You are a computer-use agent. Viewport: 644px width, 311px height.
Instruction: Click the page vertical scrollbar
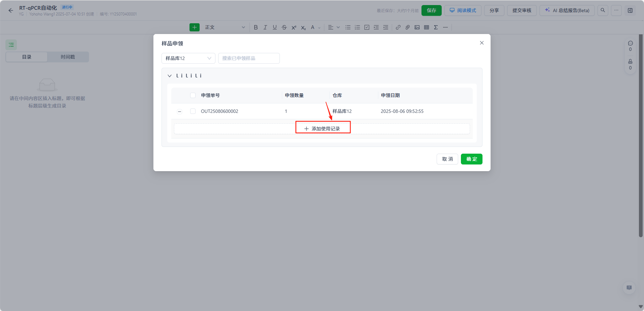640,135
